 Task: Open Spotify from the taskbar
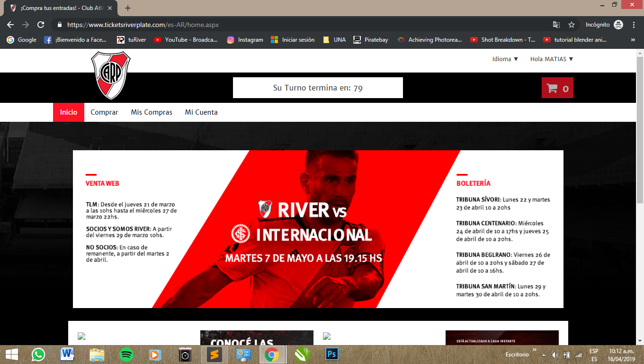point(126,355)
